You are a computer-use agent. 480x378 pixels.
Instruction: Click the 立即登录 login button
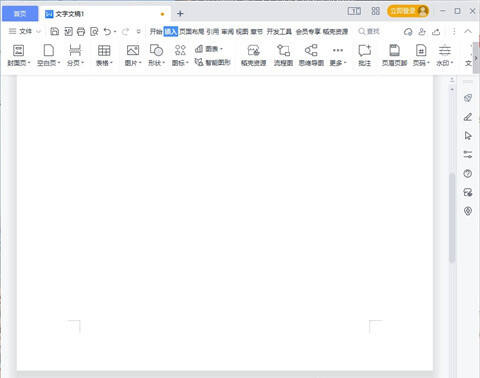pos(408,11)
